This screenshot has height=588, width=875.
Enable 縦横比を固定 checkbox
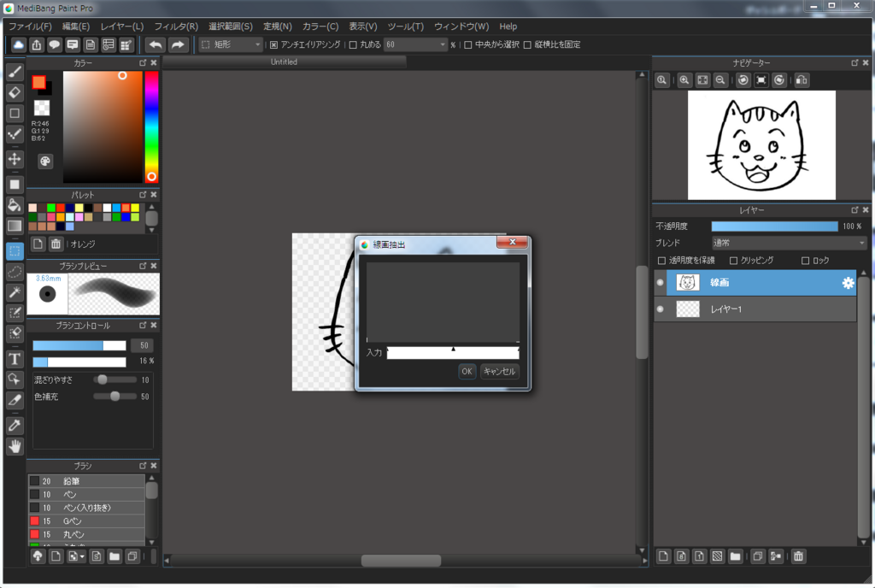pos(527,44)
